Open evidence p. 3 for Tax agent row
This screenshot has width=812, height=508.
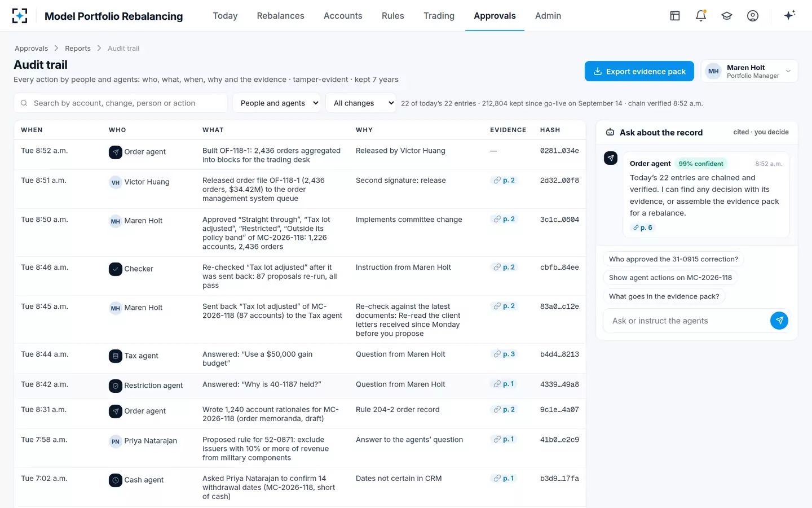[x=505, y=354]
